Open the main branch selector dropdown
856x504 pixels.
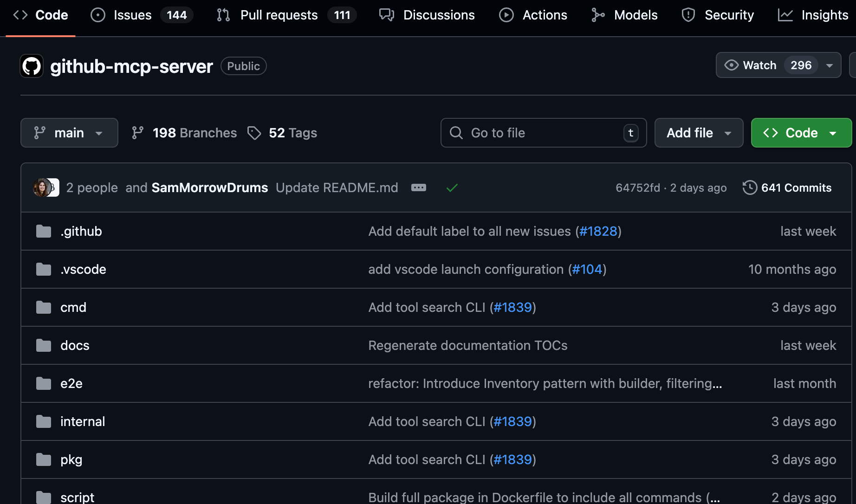[69, 133]
